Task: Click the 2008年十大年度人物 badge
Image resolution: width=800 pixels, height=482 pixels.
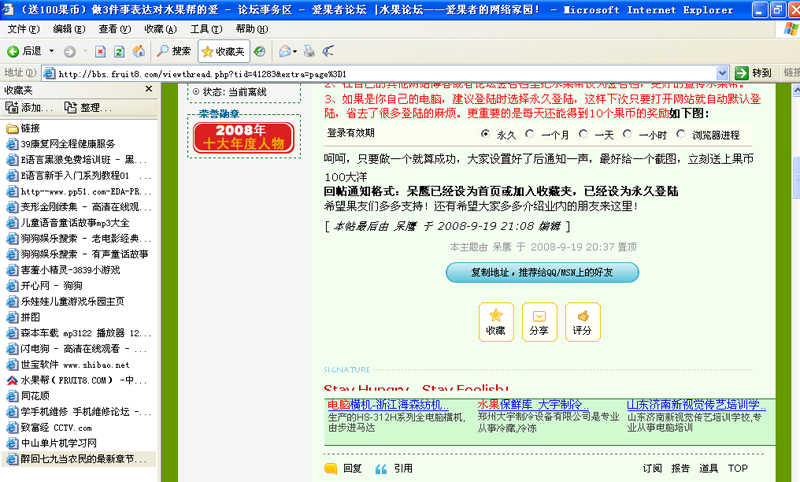Action: (244, 137)
